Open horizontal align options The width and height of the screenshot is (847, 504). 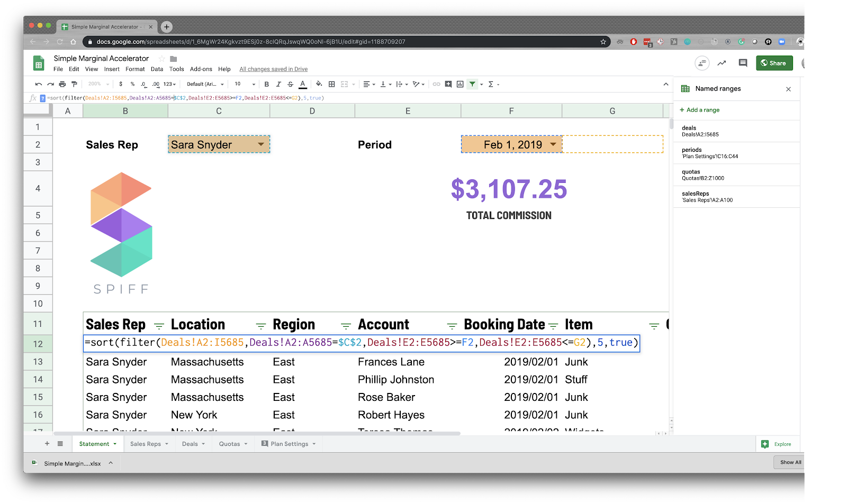(369, 84)
